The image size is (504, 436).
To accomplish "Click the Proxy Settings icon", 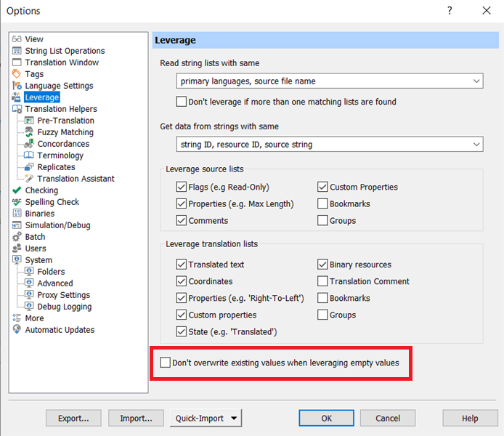I will pyautogui.click(x=29, y=295).
